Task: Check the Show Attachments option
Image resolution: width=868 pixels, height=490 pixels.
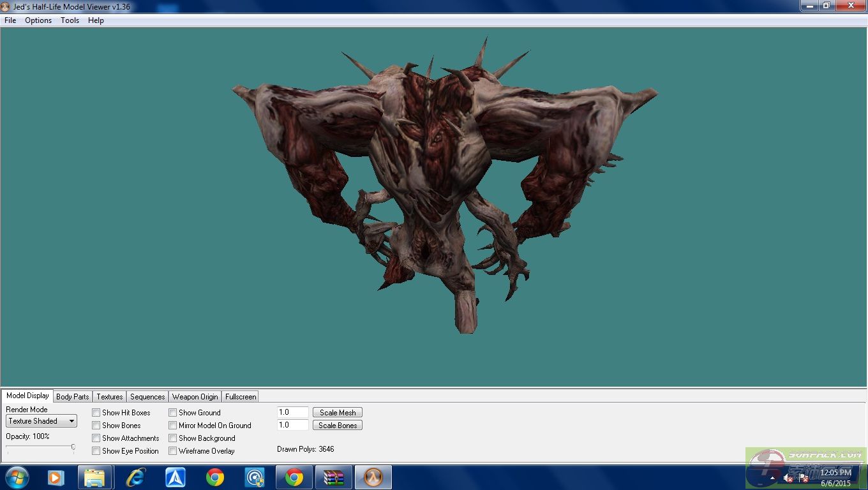Action: click(x=96, y=438)
